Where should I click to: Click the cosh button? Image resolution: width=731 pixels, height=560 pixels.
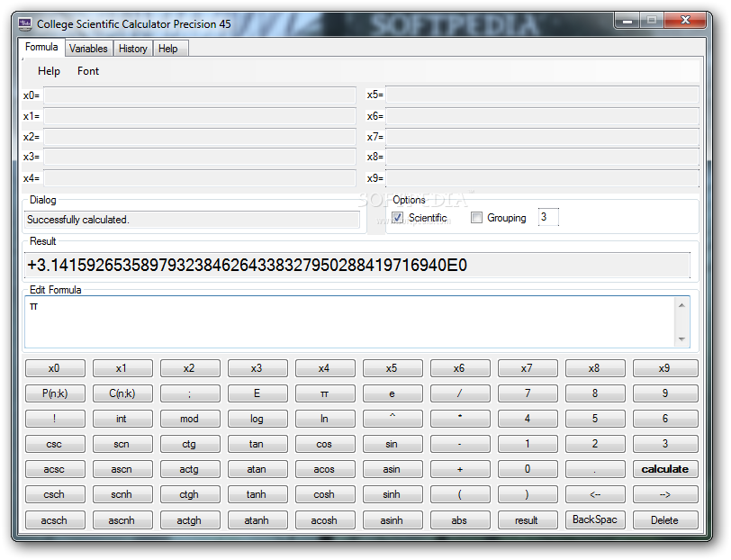point(324,494)
